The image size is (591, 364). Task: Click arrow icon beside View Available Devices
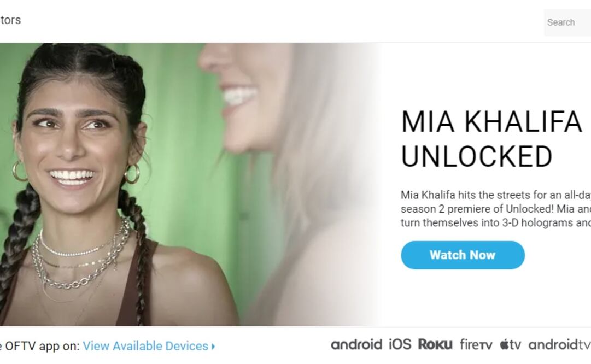[x=213, y=346]
